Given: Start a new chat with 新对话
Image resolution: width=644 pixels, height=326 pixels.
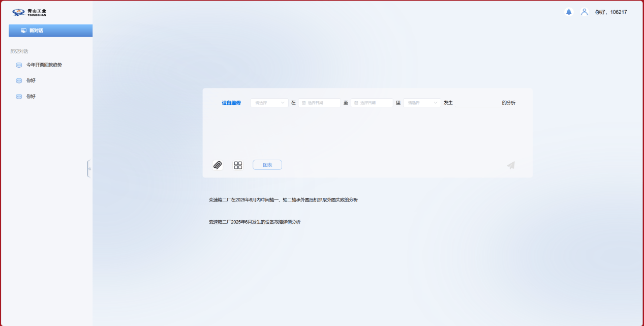Looking at the screenshot, I should [50, 31].
